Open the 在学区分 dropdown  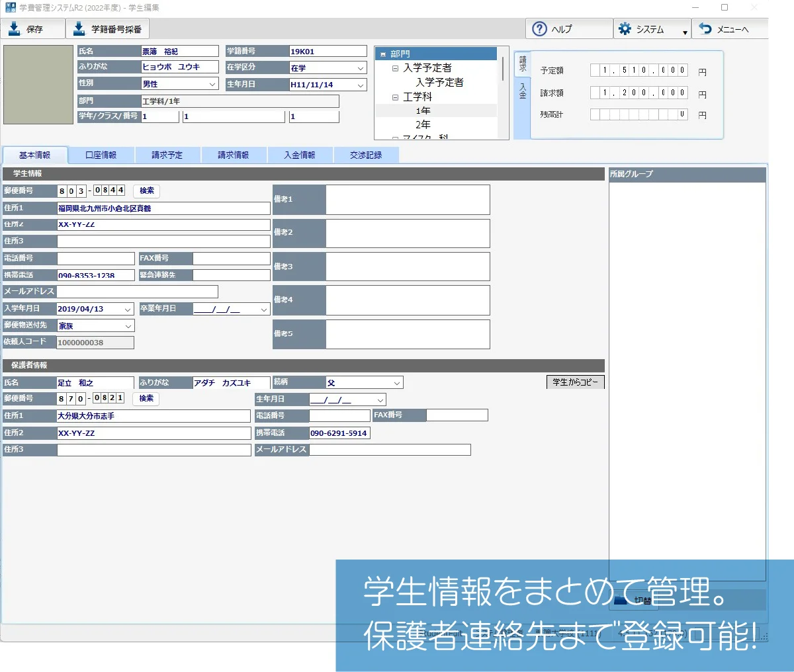coord(361,68)
